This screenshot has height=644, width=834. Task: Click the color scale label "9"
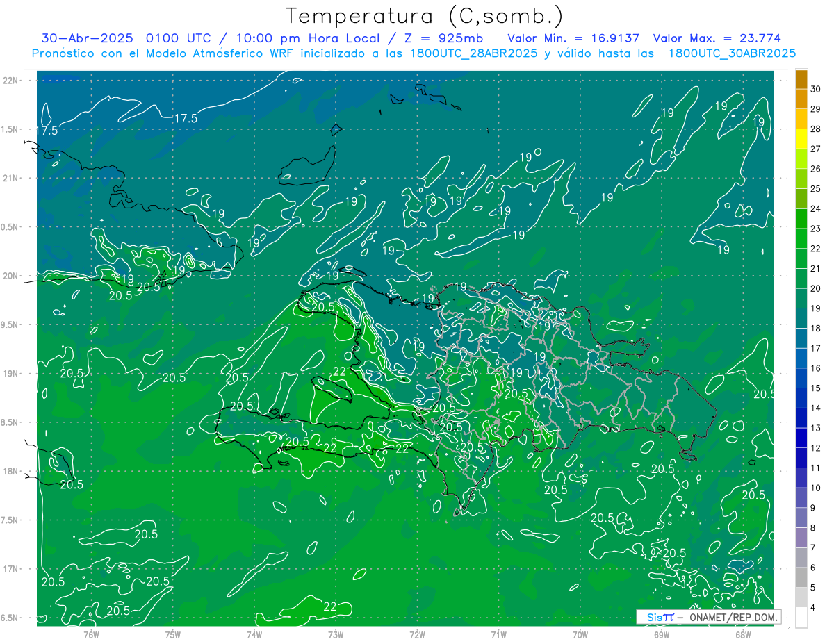[813, 508]
